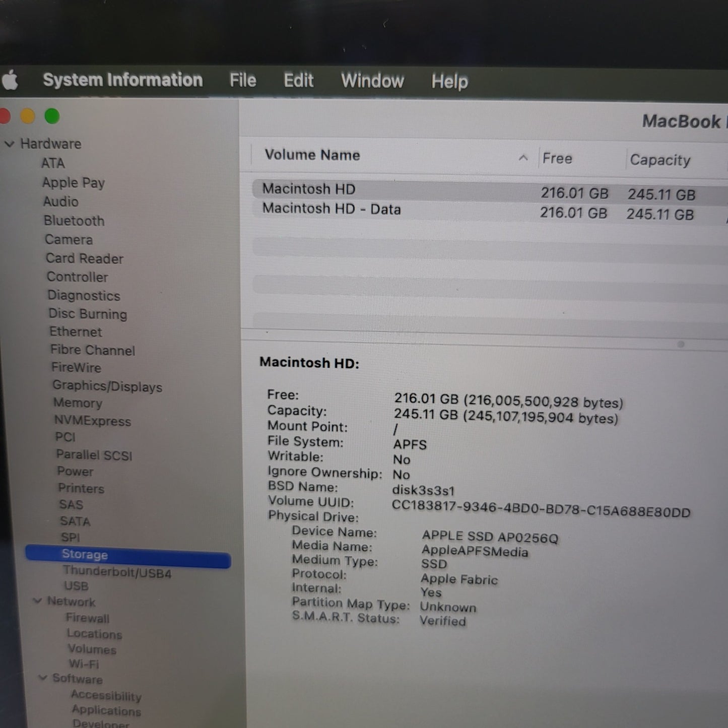Sort by Free column header
This screenshot has width=728, height=728.
pos(557,159)
